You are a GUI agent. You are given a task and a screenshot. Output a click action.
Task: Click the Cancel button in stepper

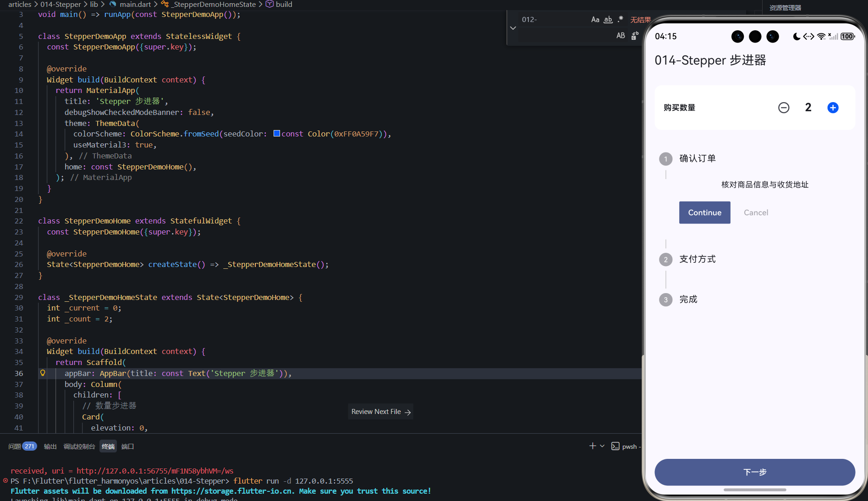(x=756, y=212)
